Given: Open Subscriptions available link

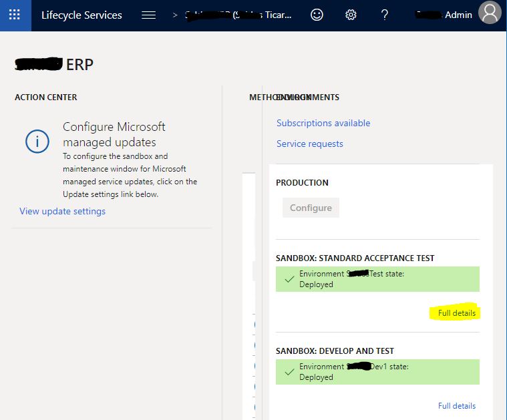Looking at the screenshot, I should click(x=323, y=123).
